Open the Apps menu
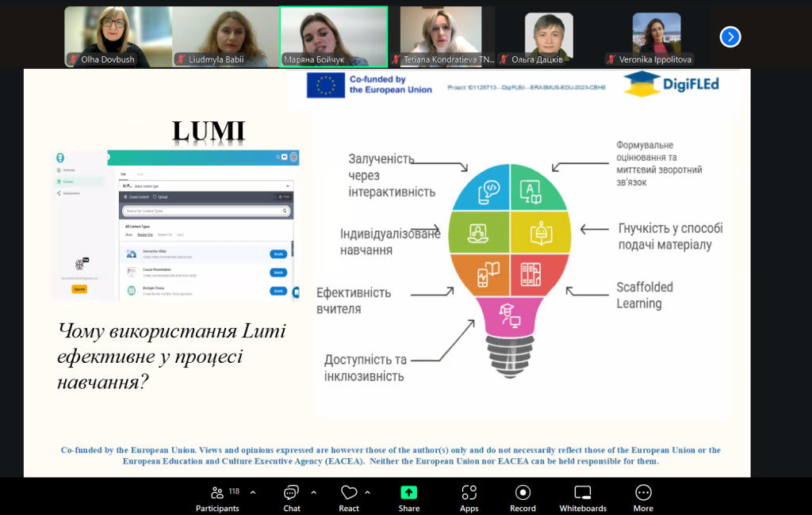This screenshot has width=812, height=515. pyautogui.click(x=469, y=497)
